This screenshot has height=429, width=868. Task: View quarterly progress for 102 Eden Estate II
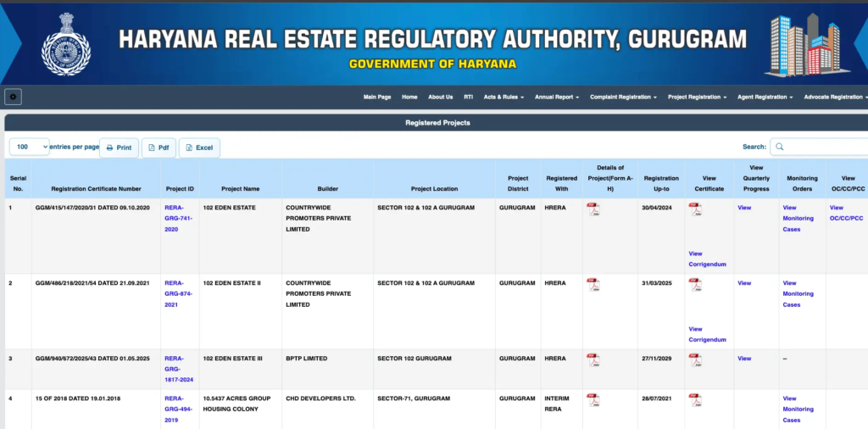(744, 283)
